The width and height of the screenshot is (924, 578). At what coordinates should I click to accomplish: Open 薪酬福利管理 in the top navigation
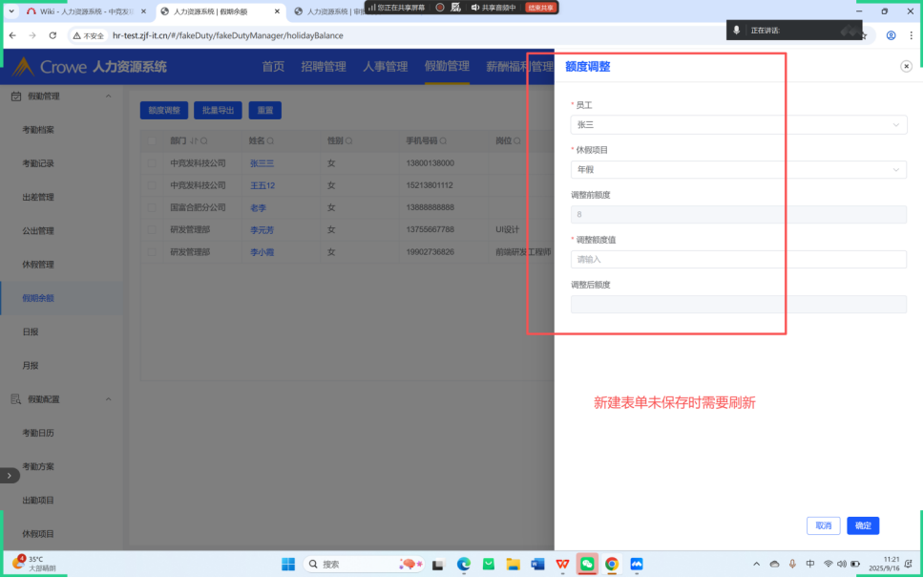coord(519,67)
